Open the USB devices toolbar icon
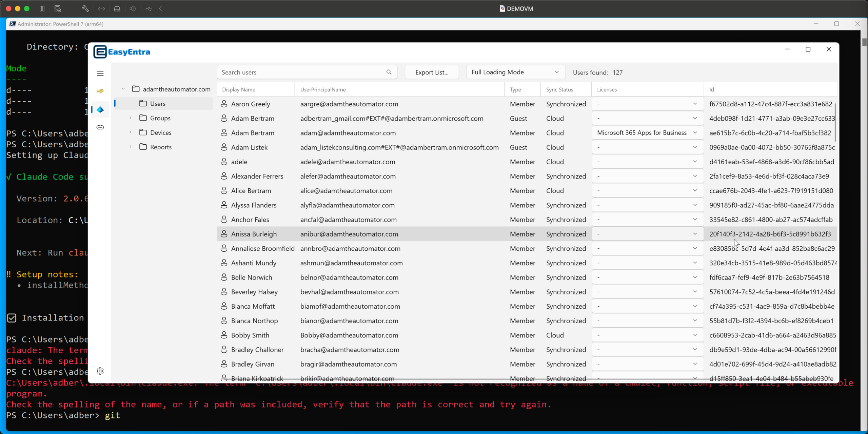This screenshot has width=868, height=434. click(149, 8)
